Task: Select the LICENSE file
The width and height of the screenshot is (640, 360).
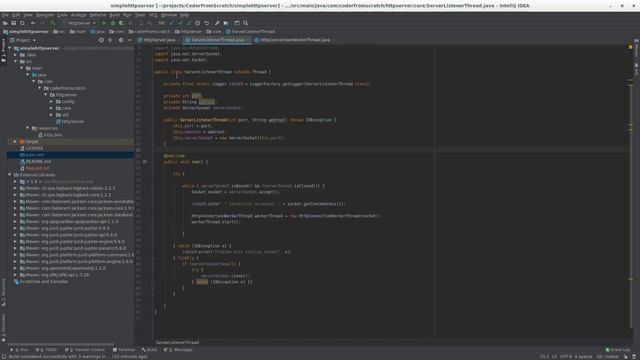Action: coord(31,148)
